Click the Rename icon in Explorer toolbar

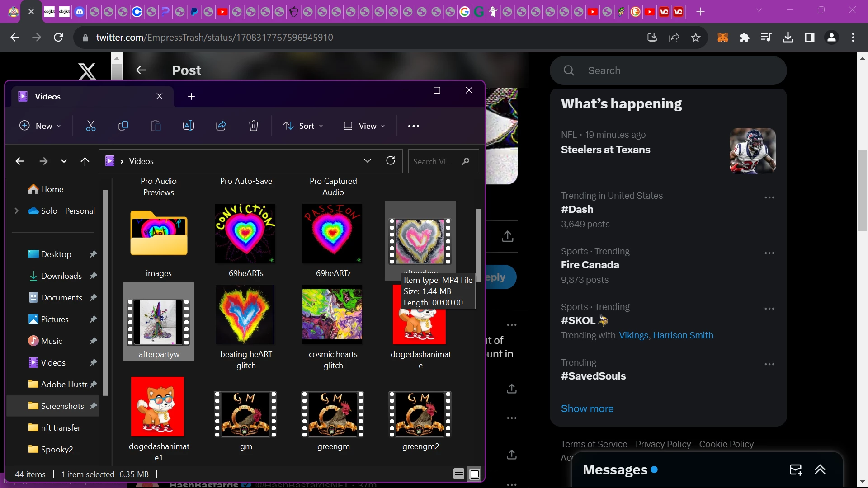pyautogui.click(x=188, y=126)
